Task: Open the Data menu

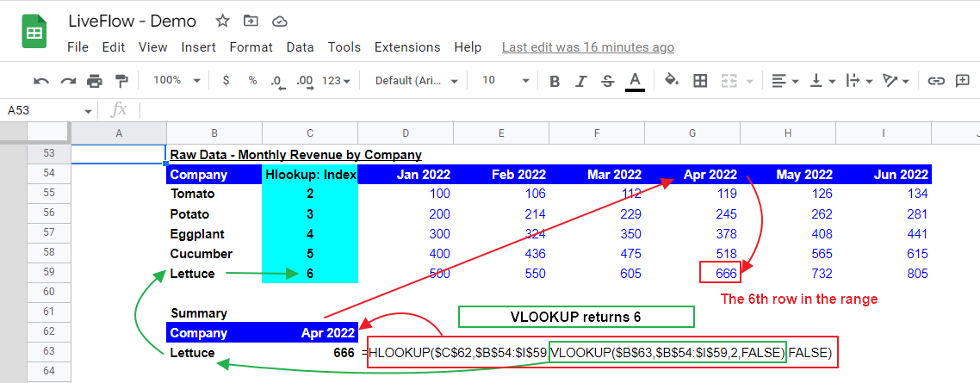Action: click(x=300, y=47)
